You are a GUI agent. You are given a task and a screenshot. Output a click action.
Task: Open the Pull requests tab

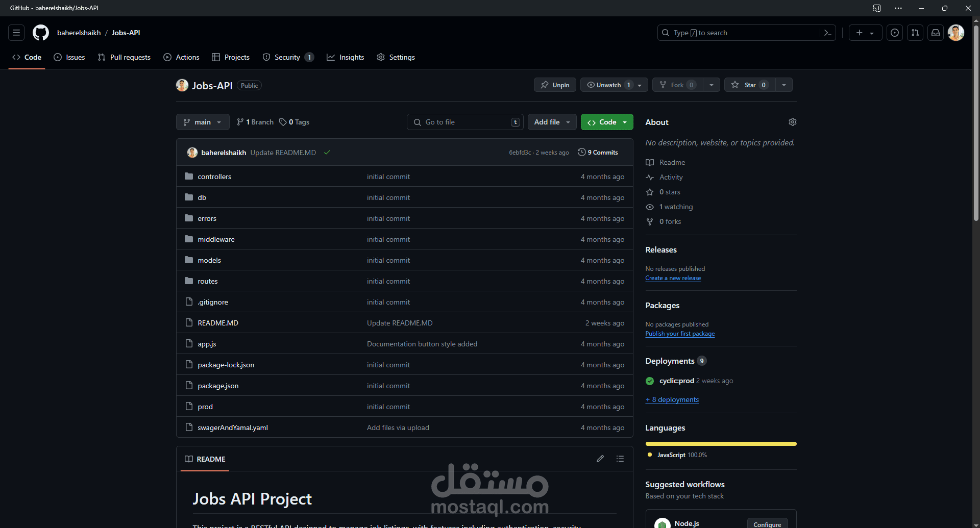pos(124,57)
